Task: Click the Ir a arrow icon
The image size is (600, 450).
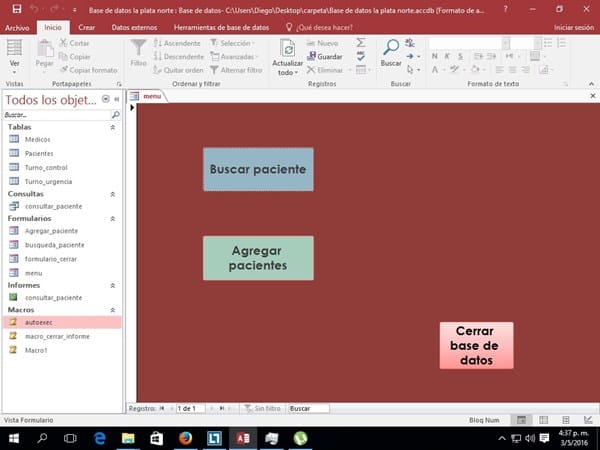Action: coord(410,56)
